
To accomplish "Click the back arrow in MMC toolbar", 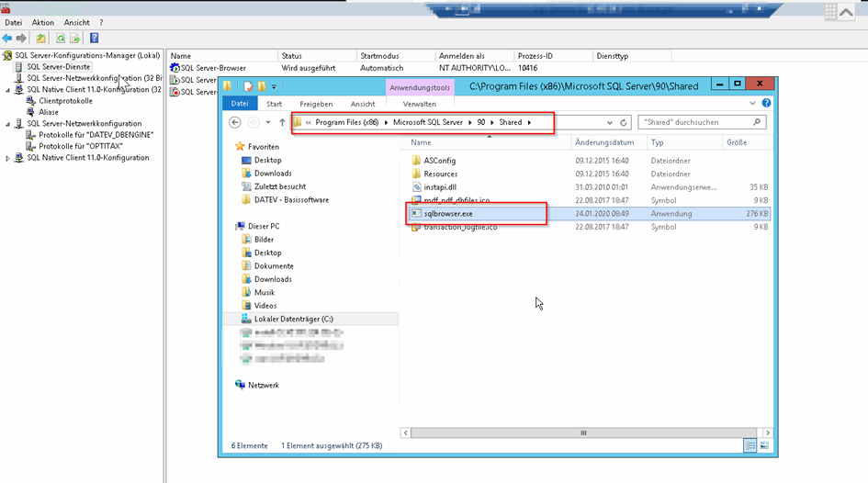I will (x=7, y=39).
